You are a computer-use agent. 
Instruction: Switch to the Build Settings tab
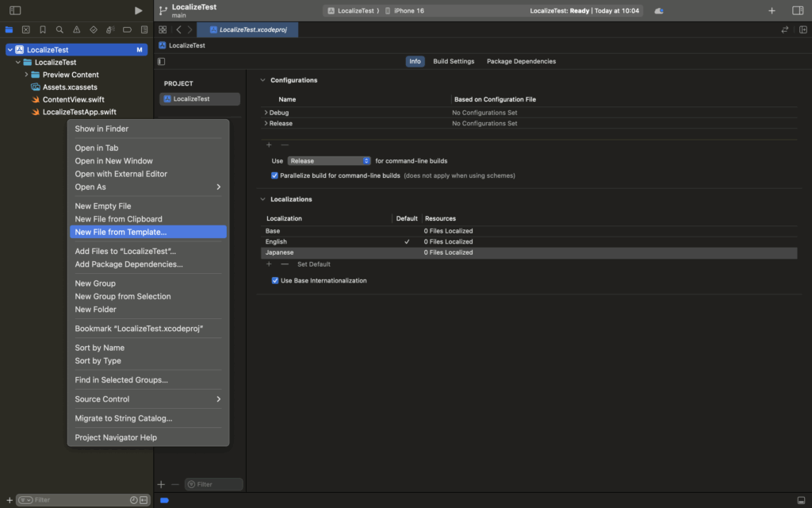coord(454,61)
